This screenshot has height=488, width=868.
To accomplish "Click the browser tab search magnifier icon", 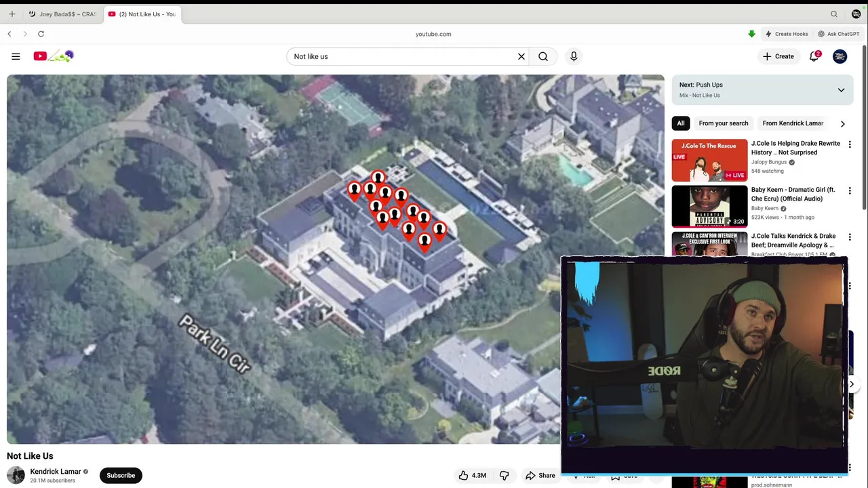I will tap(834, 14).
